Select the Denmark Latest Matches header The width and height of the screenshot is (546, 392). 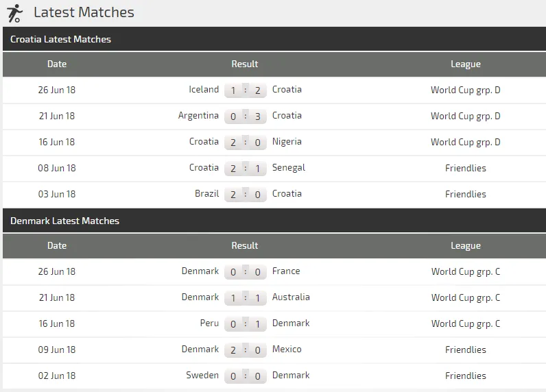65,221
